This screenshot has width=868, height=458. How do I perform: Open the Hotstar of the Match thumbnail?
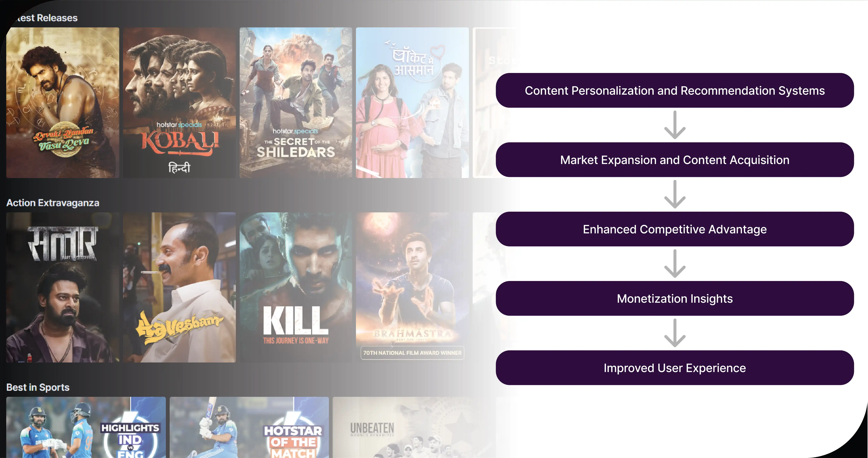tap(249, 427)
